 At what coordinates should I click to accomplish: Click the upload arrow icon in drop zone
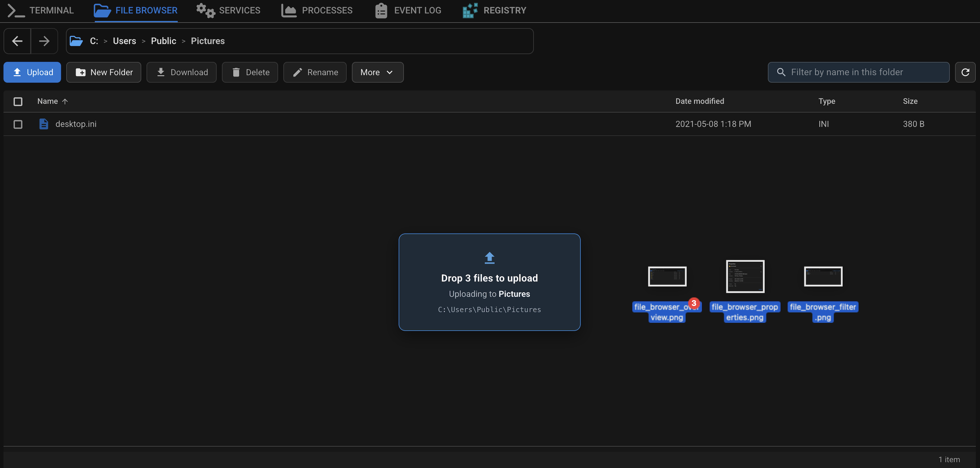pyautogui.click(x=490, y=258)
